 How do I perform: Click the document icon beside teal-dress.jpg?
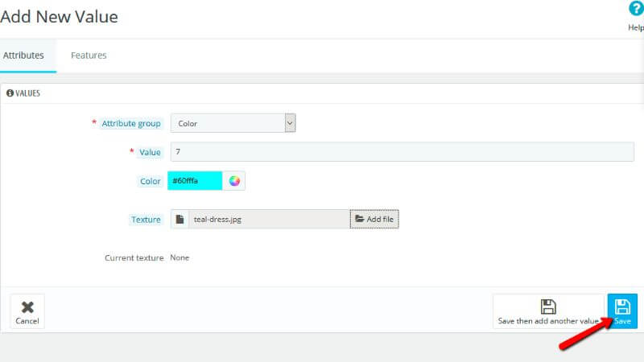(180, 219)
